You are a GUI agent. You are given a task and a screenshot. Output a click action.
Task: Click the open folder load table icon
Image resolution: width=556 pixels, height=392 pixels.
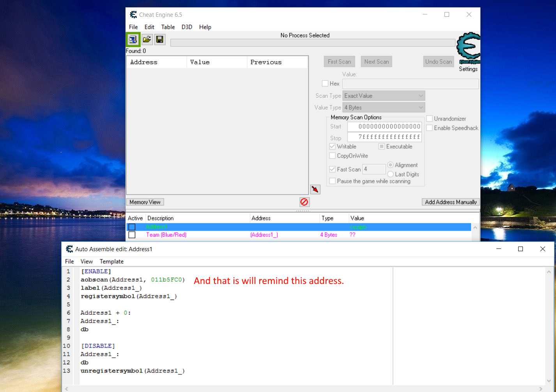[147, 39]
